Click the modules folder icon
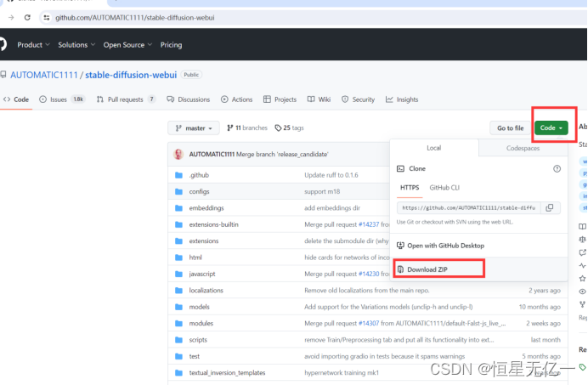Screen dimensions: 588x385 [x=179, y=324]
